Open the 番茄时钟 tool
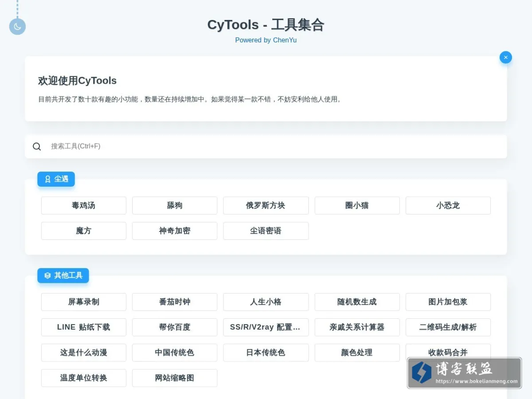The width and height of the screenshot is (532, 399). tap(175, 302)
